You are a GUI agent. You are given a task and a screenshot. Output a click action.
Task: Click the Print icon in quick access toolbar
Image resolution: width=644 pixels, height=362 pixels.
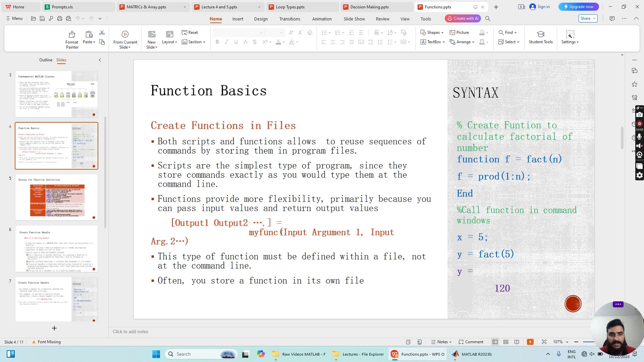click(60, 19)
